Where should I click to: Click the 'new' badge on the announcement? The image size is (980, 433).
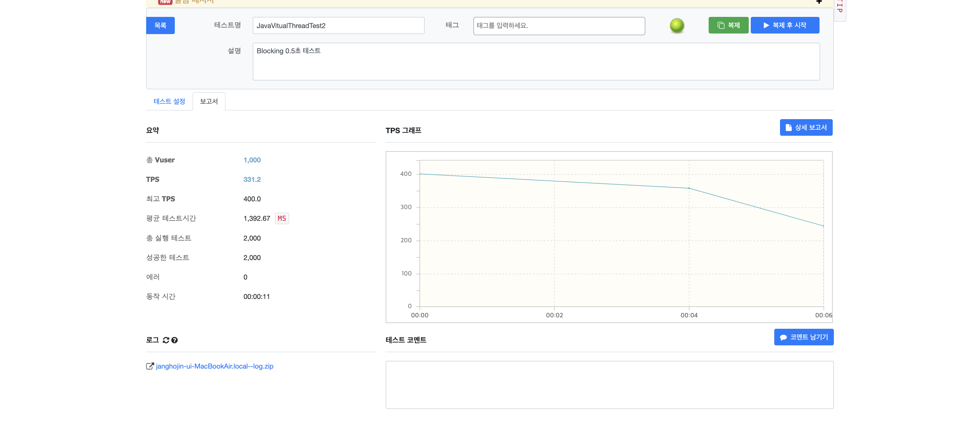tap(165, 2)
